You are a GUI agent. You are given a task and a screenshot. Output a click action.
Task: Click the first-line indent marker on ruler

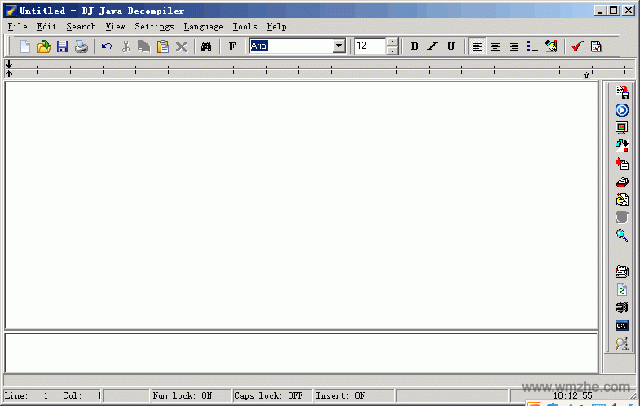point(9,64)
